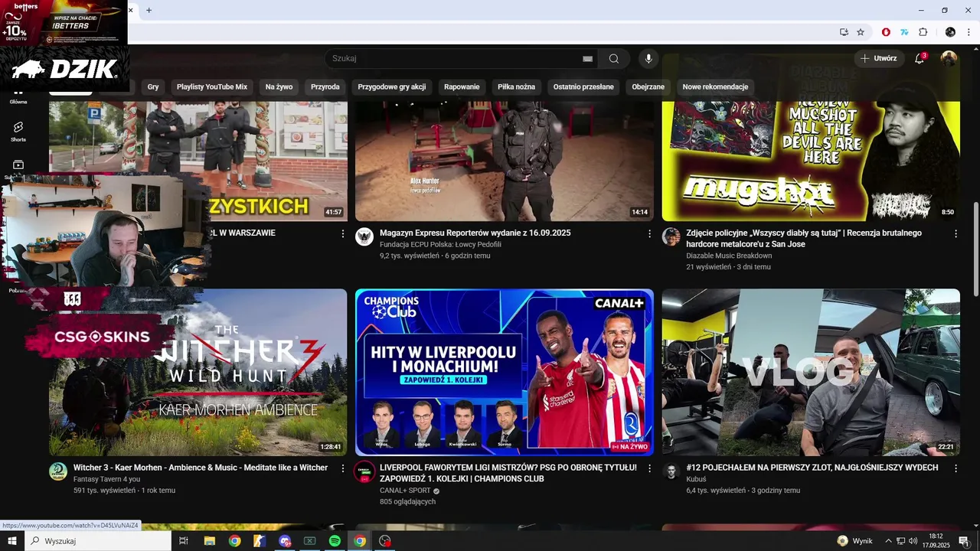Open CANAL+ SPORT channel link
This screenshot has width=980, height=551.
[x=405, y=491]
